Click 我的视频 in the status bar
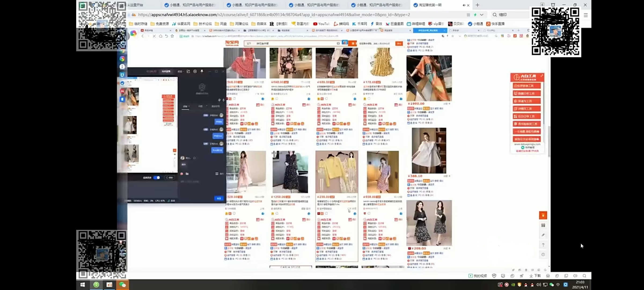644x290 pixels. (x=478, y=276)
